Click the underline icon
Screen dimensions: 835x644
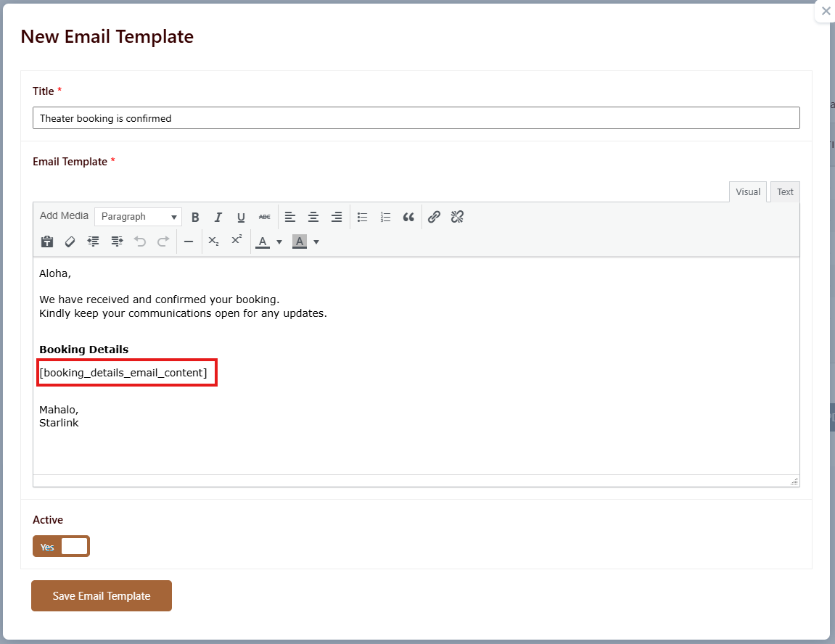click(241, 217)
